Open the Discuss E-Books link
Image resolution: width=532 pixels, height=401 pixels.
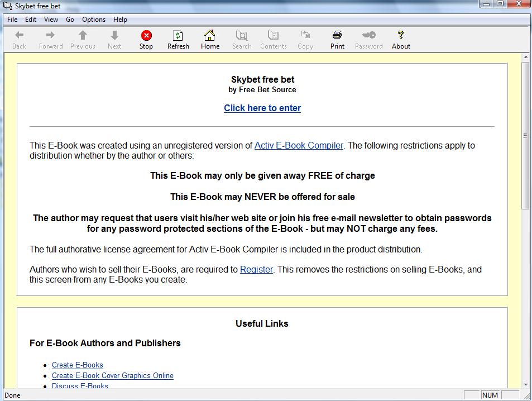tap(80, 386)
